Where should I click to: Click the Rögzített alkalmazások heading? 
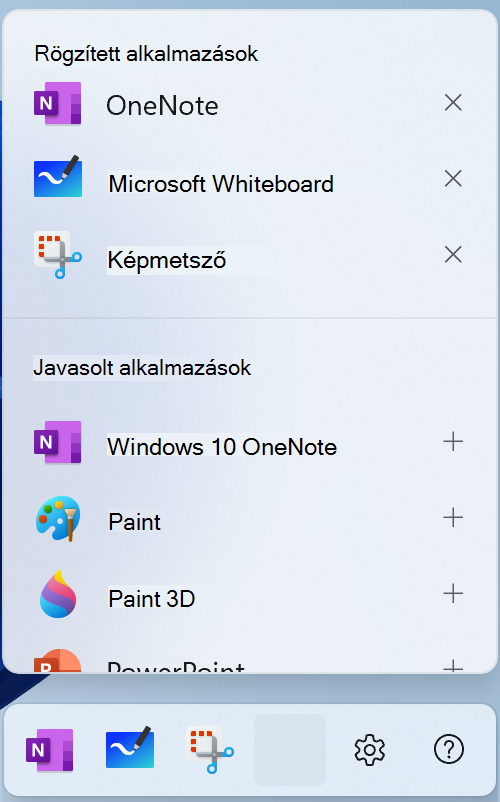(x=146, y=54)
